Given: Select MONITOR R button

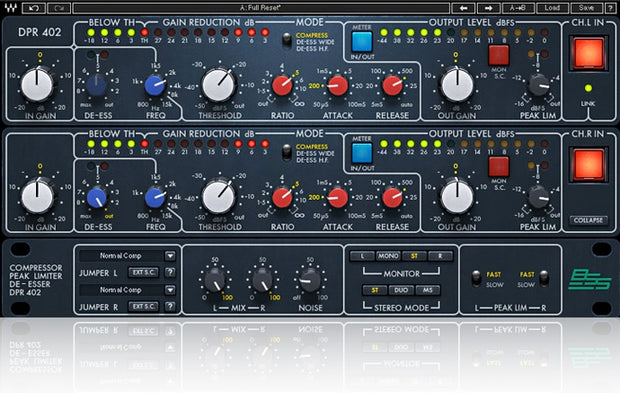Looking at the screenshot, I should coord(440,256).
